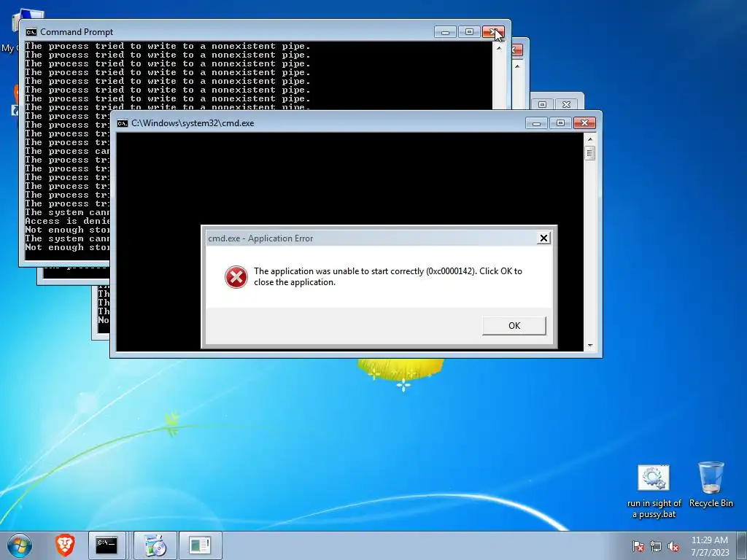The image size is (747, 560).
Task: Maximize the C:\Windows\system32\cmd.exe window
Action: point(560,123)
